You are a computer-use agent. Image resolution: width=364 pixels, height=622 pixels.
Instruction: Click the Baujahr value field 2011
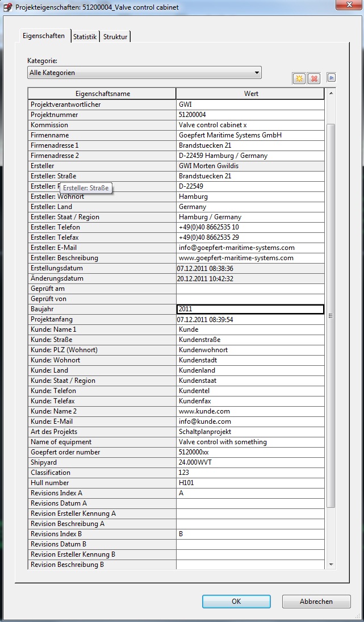point(250,309)
